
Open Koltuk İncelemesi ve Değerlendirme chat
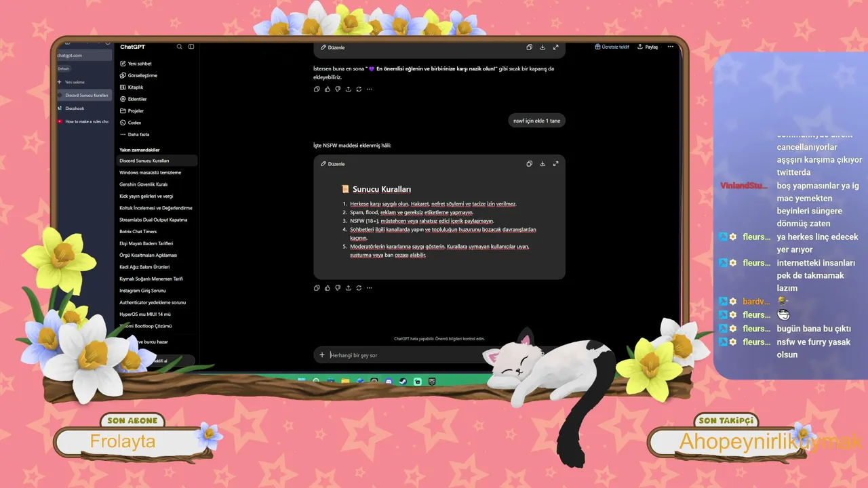(x=157, y=208)
